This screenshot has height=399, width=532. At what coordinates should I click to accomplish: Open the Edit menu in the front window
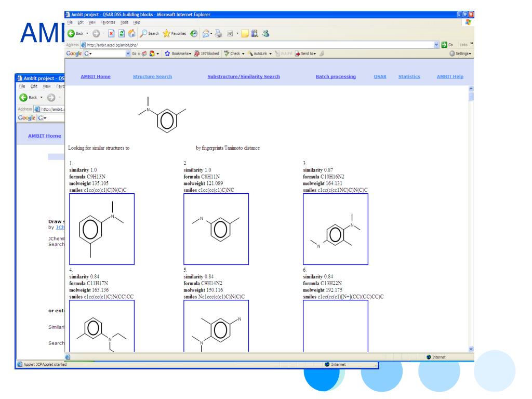[x=81, y=22]
